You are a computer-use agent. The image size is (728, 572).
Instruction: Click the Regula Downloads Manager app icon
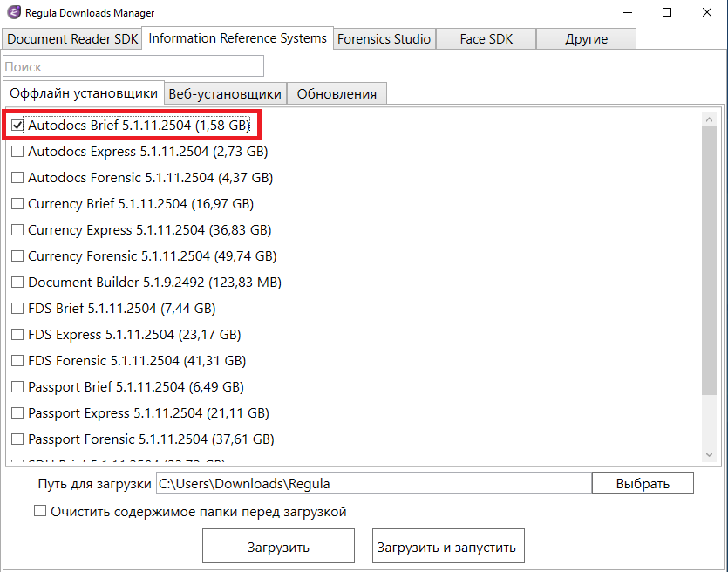tap(13, 12)
